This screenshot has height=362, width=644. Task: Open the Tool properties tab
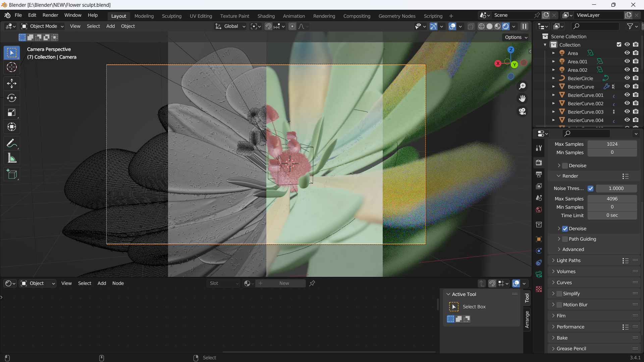(539, 148)
